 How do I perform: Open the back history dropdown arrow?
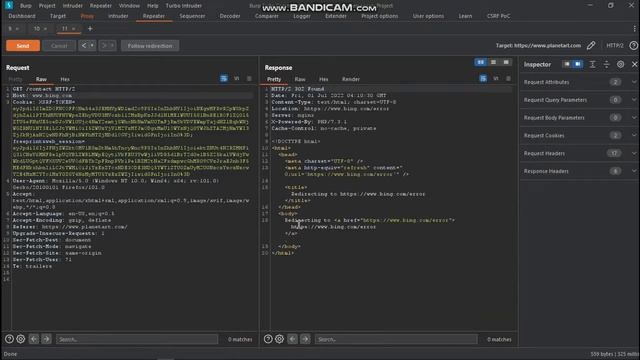pos(93,46)
